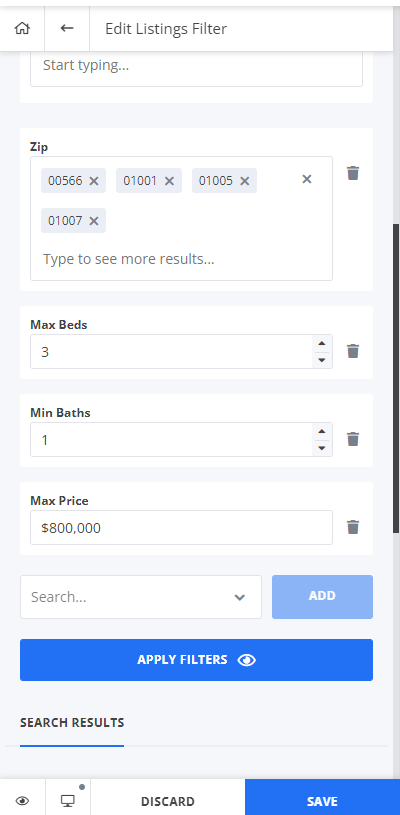This screenshot has height=815, width=400.
Task: Delete the Max Beds filter trash icon
Action: click(353, 351)
